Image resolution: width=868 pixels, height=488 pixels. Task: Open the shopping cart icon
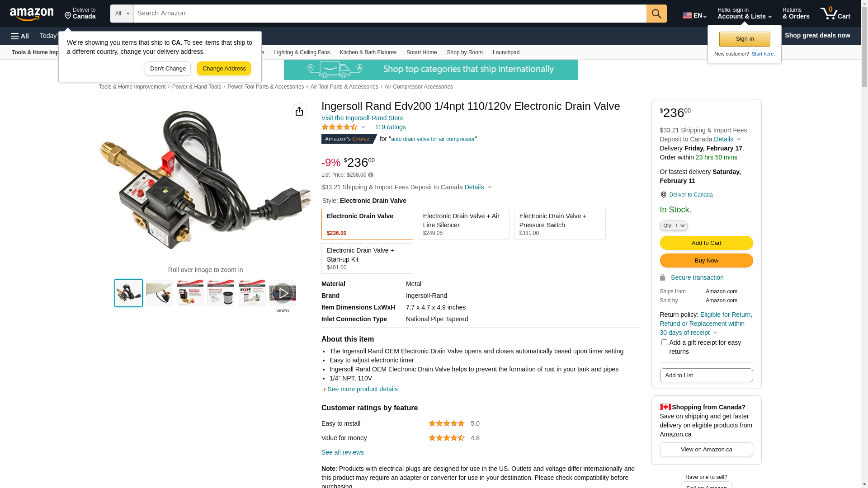click(835, 14)
